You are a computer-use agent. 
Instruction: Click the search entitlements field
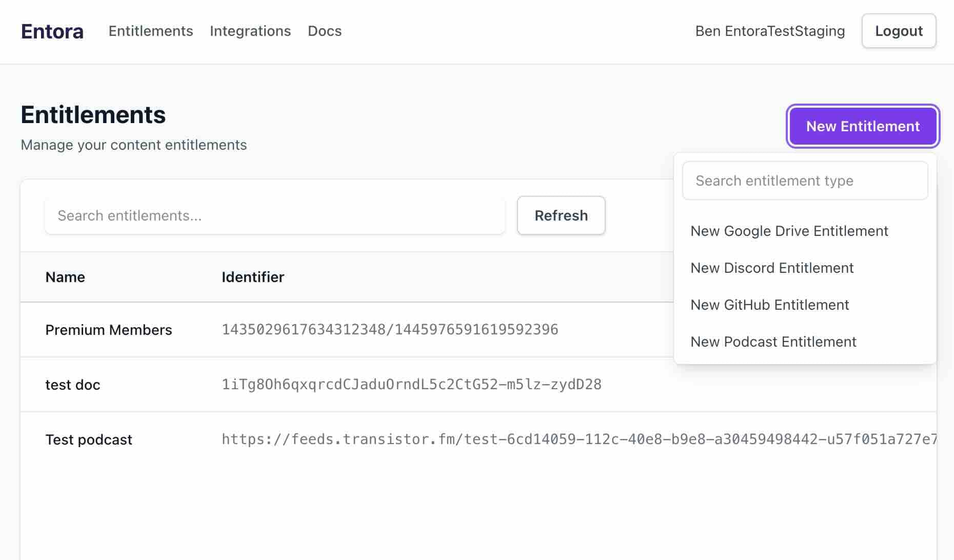[x=275, y=215]
